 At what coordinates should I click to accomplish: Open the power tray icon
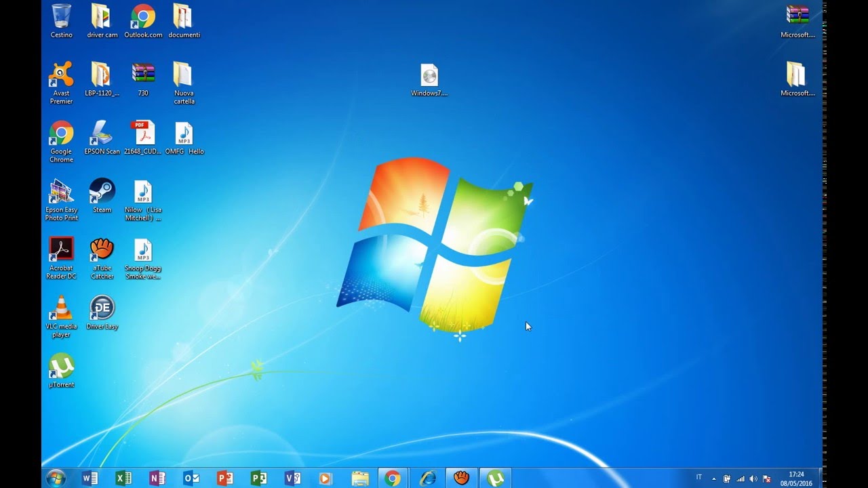coord(727,479)
